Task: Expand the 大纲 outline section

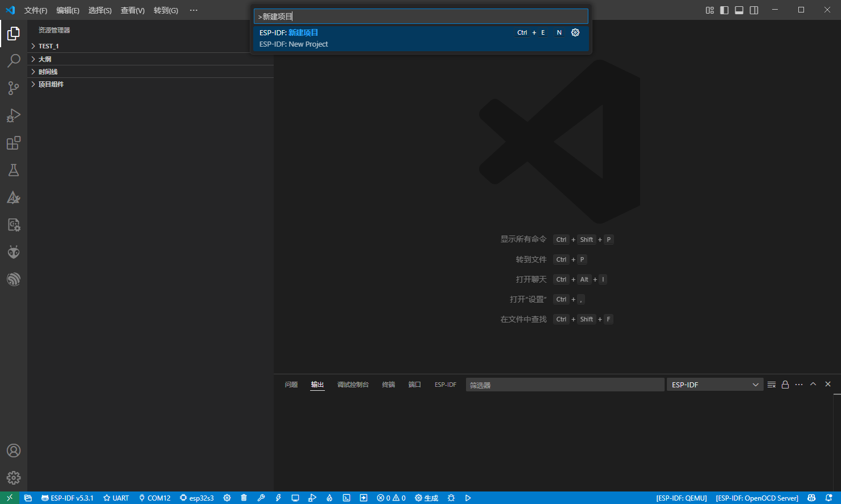Action: [x=151, y=59]
